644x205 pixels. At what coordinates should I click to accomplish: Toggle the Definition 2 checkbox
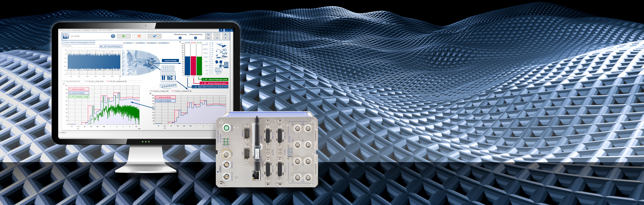tap(137, 43)
